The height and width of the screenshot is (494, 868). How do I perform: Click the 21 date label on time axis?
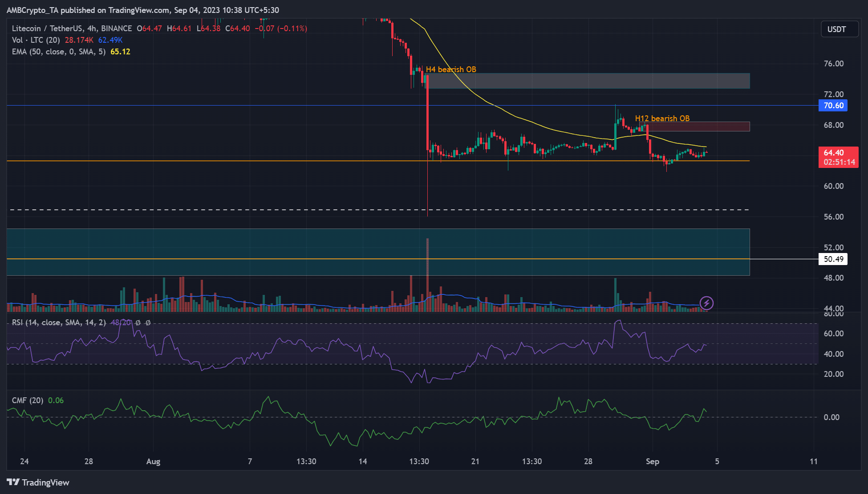475,461
